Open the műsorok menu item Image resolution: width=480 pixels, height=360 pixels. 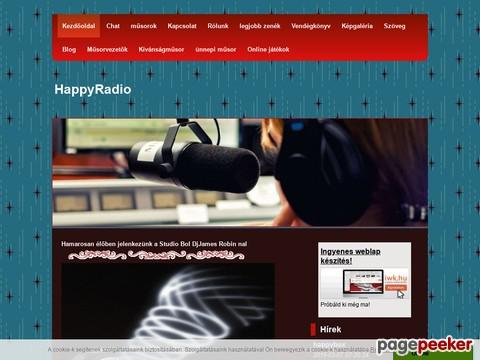(x=143, y=26)
